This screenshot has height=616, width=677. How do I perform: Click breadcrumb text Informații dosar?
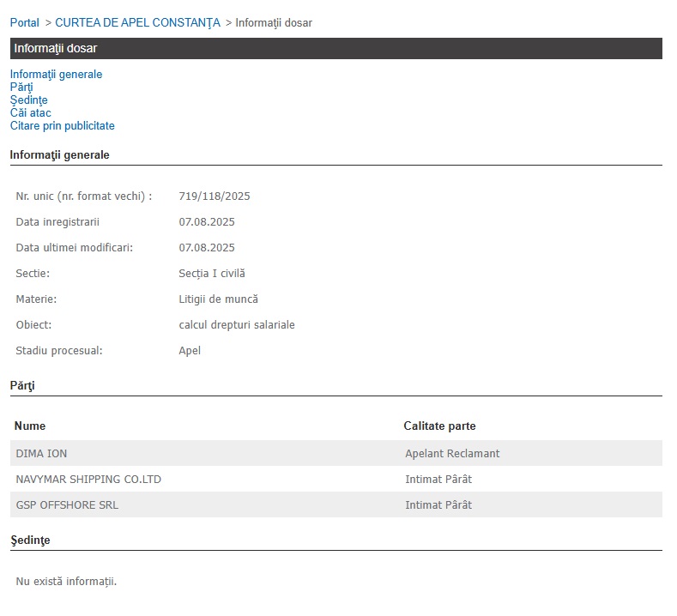click(x=274, y=22)
